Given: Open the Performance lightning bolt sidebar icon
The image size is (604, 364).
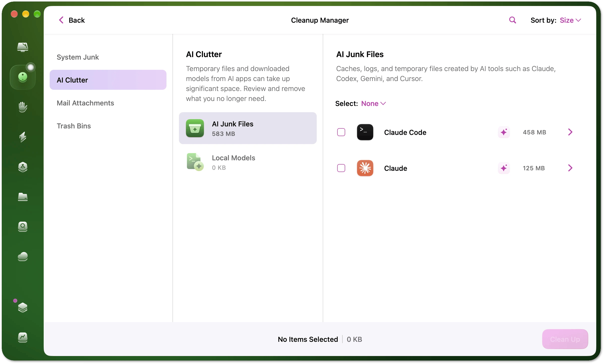Looking at the screenshot, I should point(23,137).
